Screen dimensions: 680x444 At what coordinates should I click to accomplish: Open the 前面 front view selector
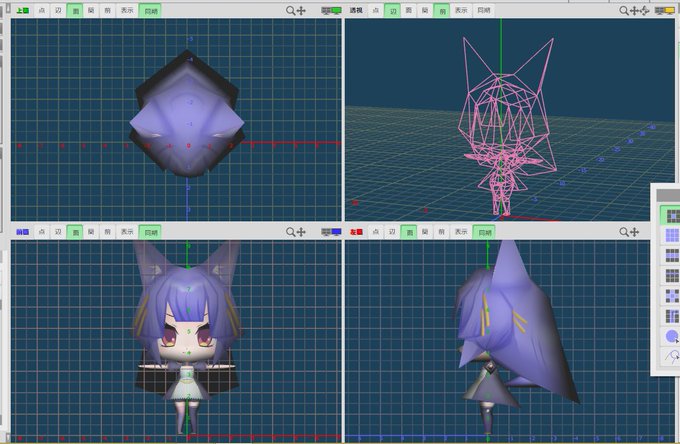point(23,232)
